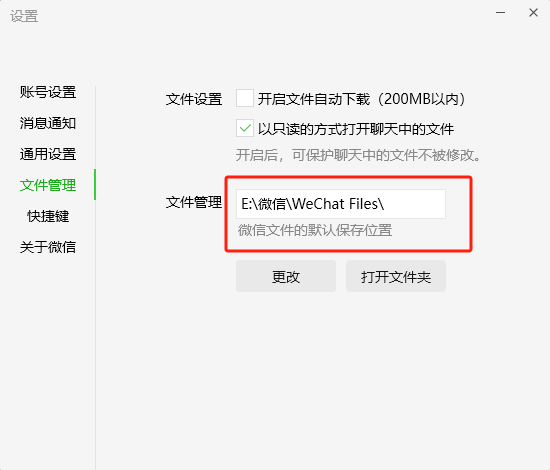Image resolution: width=550 pixels, height=470 pixels.
Task: Uncheck the green-ticked read-only checkbox
Action: (245, 128)
